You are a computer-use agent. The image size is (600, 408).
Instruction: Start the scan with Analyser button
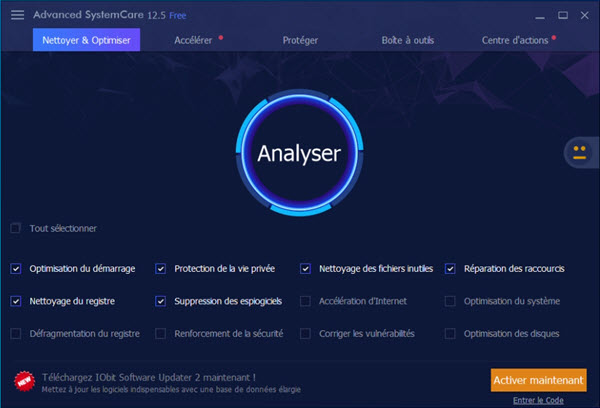(x=299, y=153)
